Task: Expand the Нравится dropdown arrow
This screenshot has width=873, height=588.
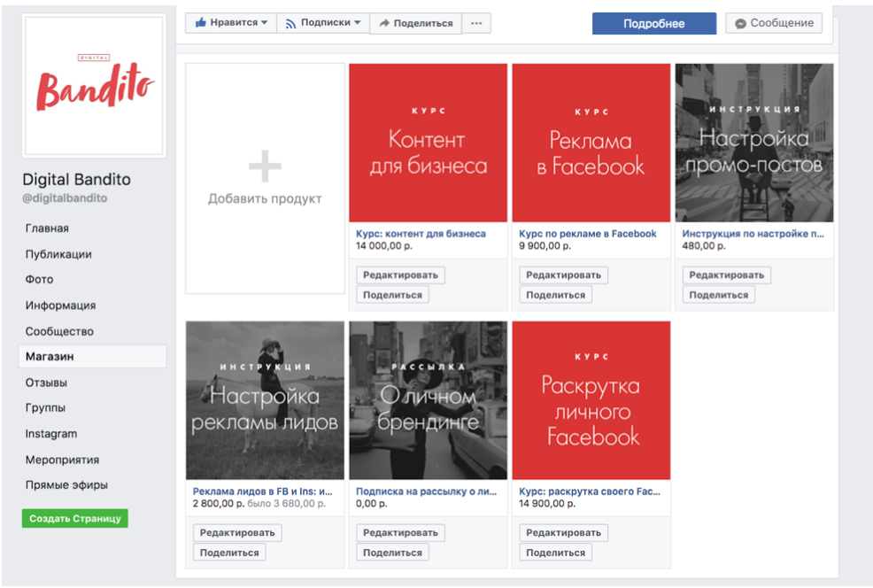Action: [265, 23]
